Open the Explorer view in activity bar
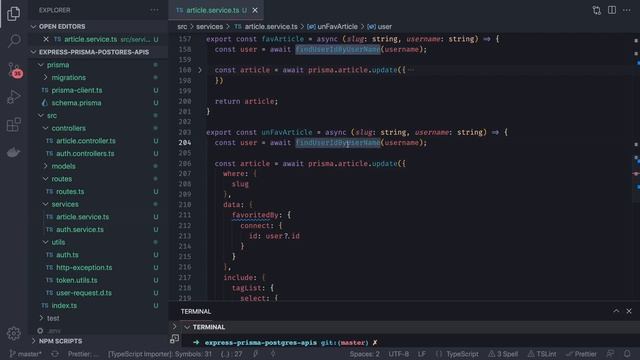Viewport: 640px width, 360px height. [13, 13]
